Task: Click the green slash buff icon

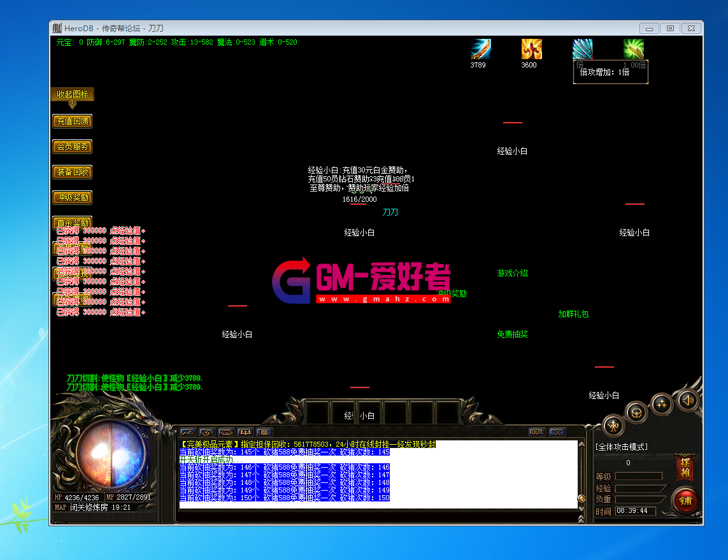Action: [x=633, y=49]
